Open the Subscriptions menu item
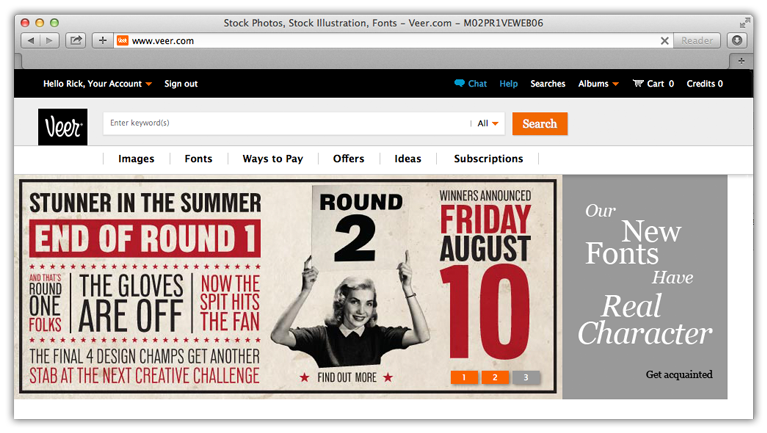The image size is (767, 433). pyautogui.click(x=488, y=159)
